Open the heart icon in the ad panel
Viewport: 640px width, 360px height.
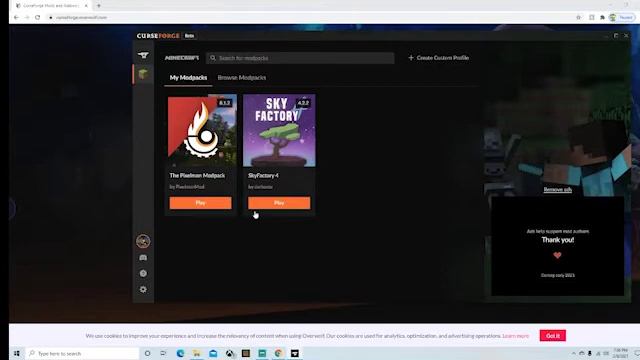(558, 256)
